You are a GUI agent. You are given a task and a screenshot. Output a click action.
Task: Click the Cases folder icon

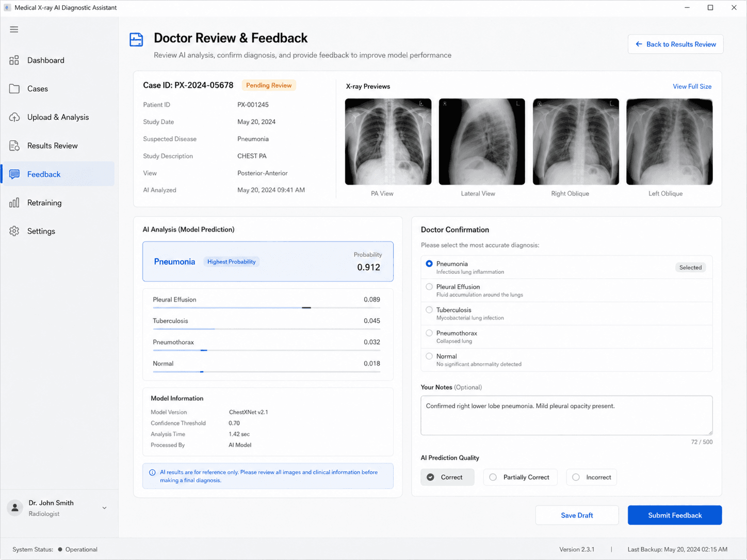click(14, 89)
